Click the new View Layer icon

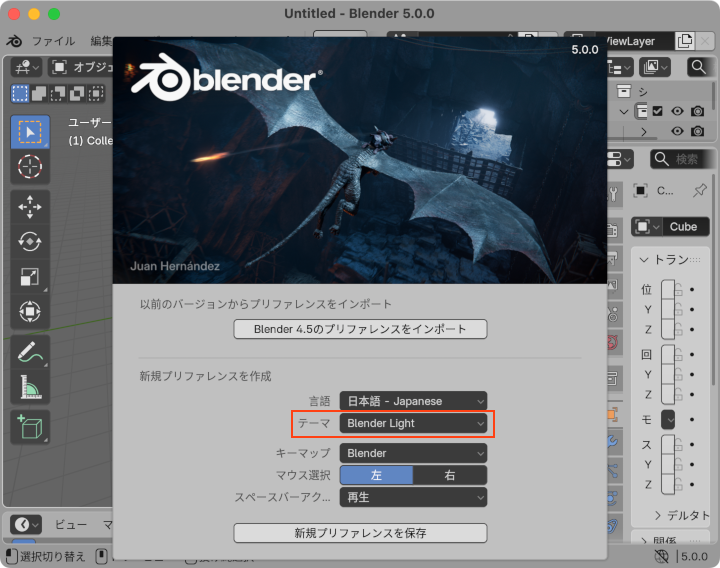tap(685, 41)
